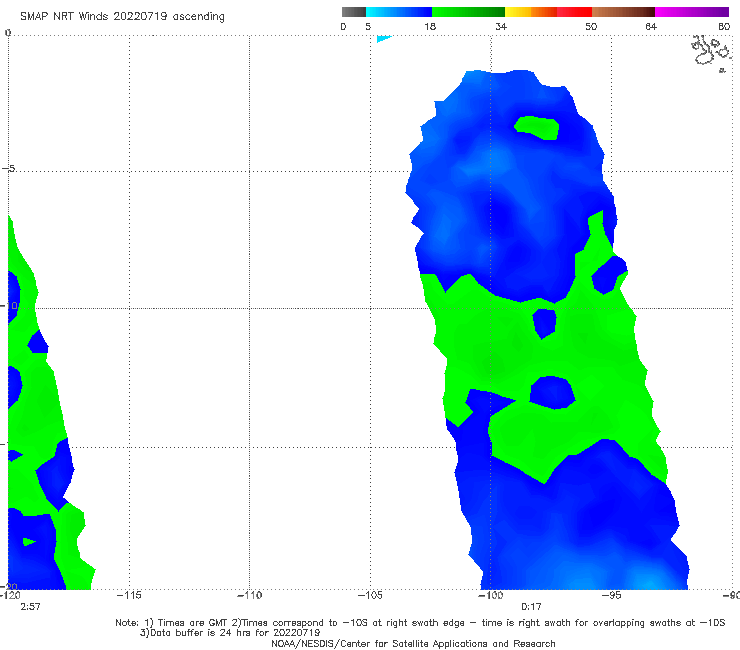Click the color bar label '64'

pyautogui.click(x=651, y=26)
